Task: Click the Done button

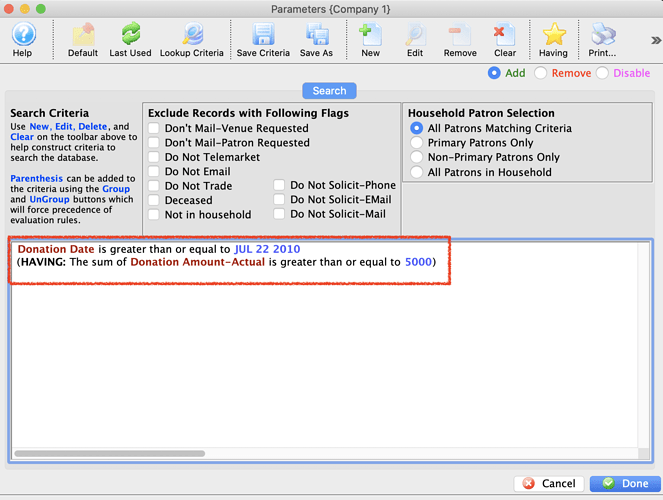Action: [x=625, y=484]
